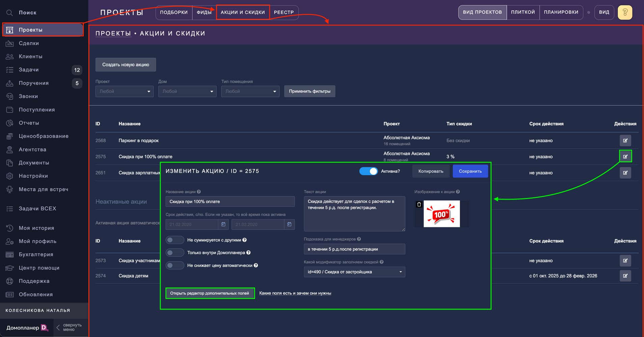Expand the Тип помещения filter dropdown
The image size is (644, 337).
click(x=250, y=91)
